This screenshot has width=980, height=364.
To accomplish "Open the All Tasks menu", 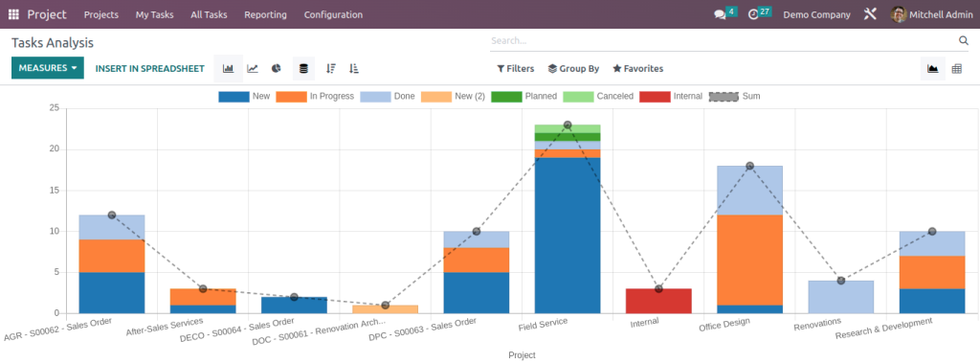I will (x=209, y=14).
